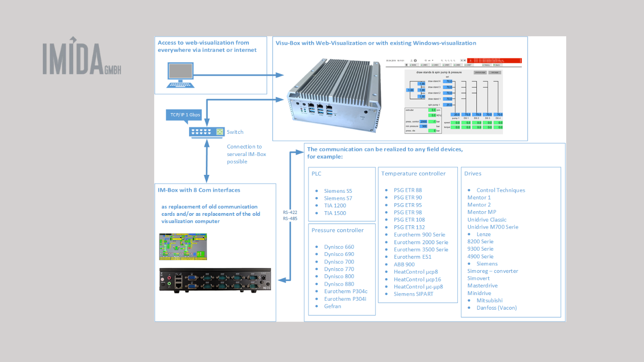
Task: Click the min pressure 300 value field
Action: [423, 126]
